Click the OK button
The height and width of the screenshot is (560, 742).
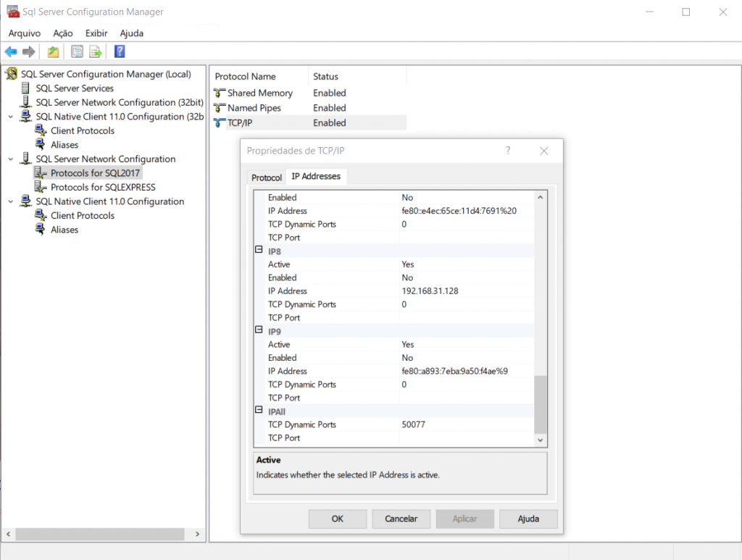337,519
